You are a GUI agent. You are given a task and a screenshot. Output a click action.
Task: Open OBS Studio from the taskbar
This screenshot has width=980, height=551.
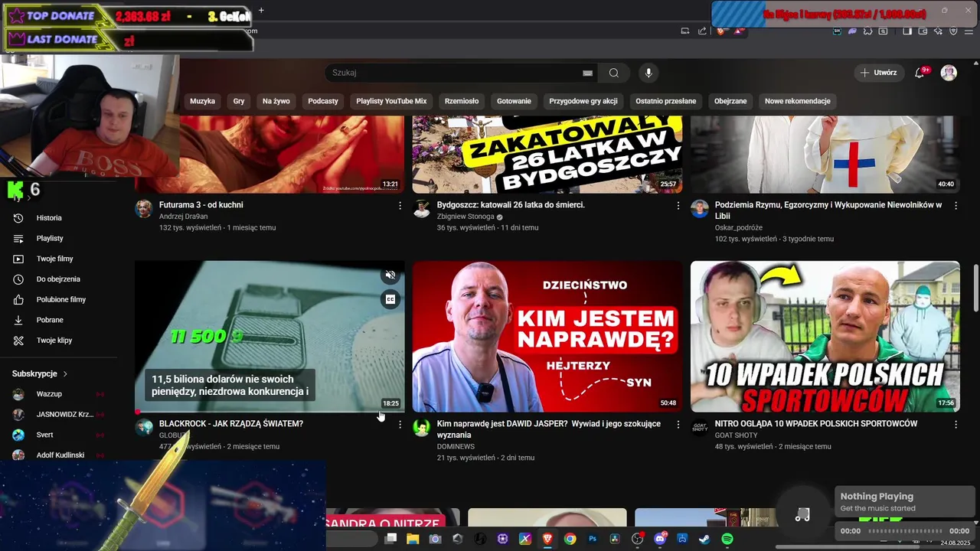pos(637,539)
